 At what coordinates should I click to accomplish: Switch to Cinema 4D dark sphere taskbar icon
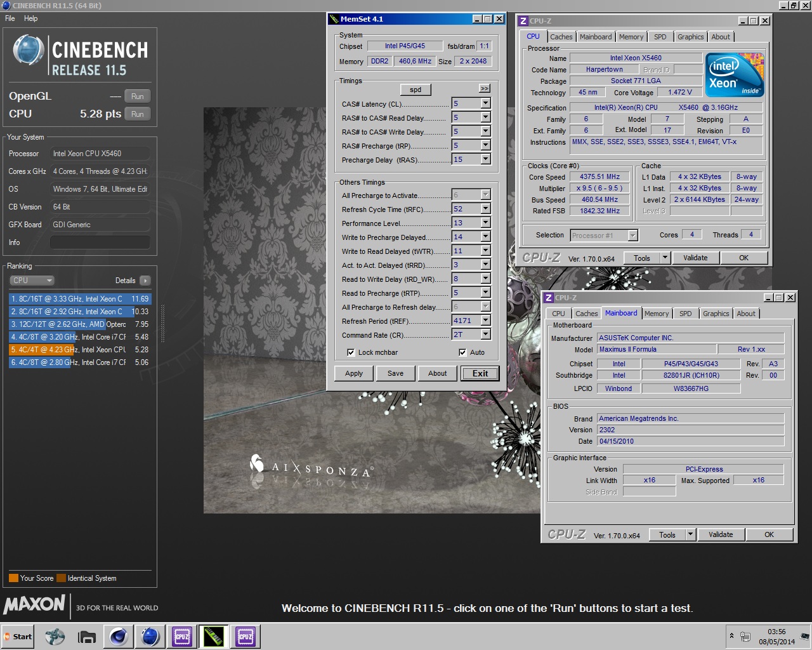pyautogui.click(x=119, y=637)
